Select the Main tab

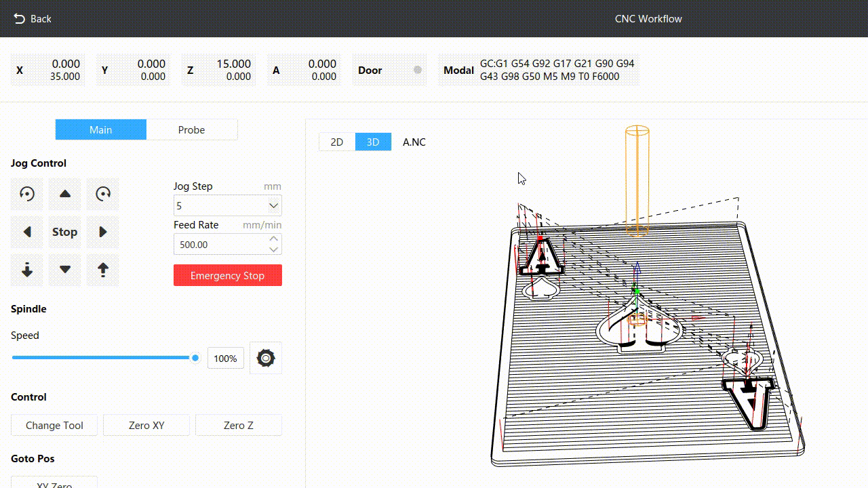point(100,129)
